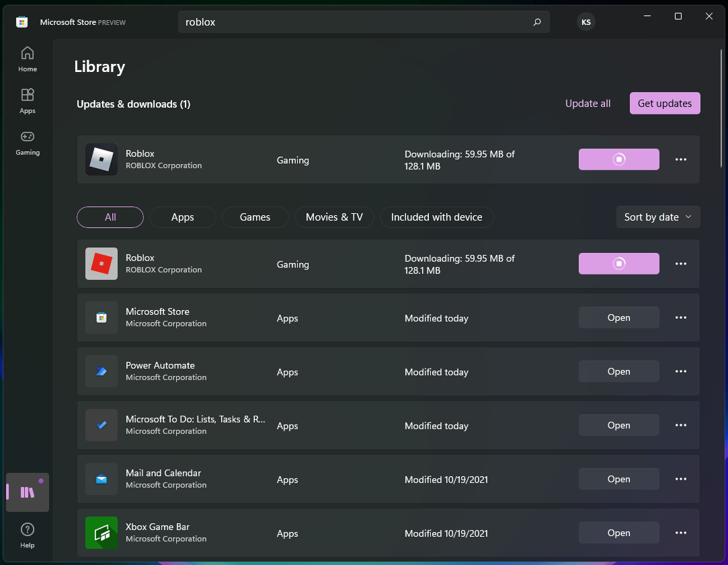The image size is (728, 565).
Task: Click the Power Automate app name
Action: 160,365
